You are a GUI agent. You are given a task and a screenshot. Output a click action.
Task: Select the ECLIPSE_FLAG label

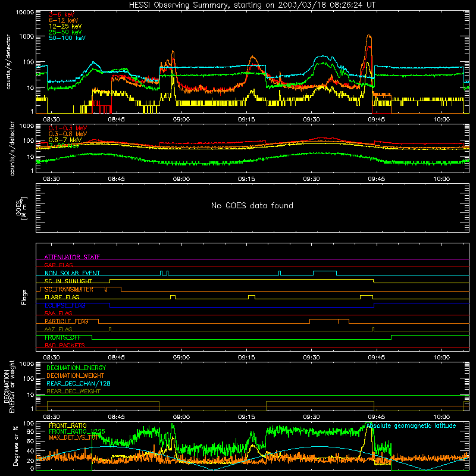pos(65,305)
